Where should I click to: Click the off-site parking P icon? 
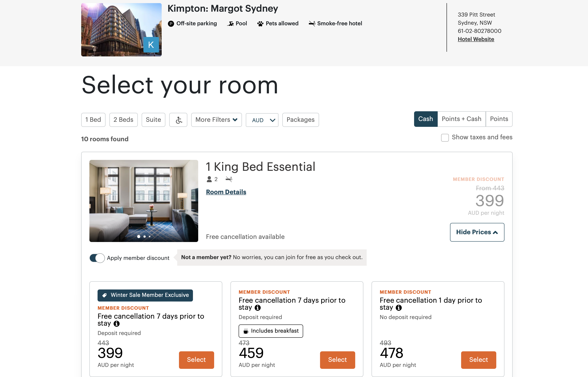pos(171,24)
